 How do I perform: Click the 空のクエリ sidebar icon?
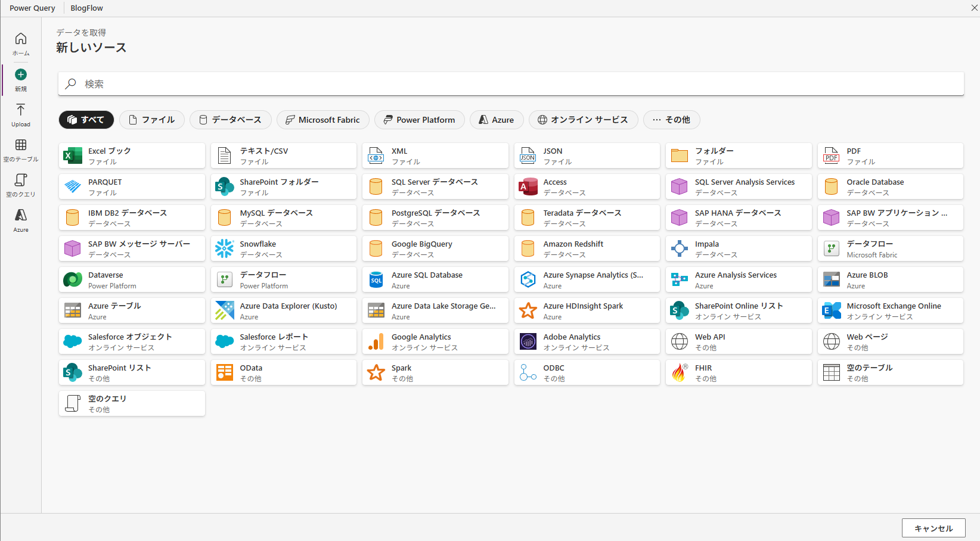[x=21, y=180]
